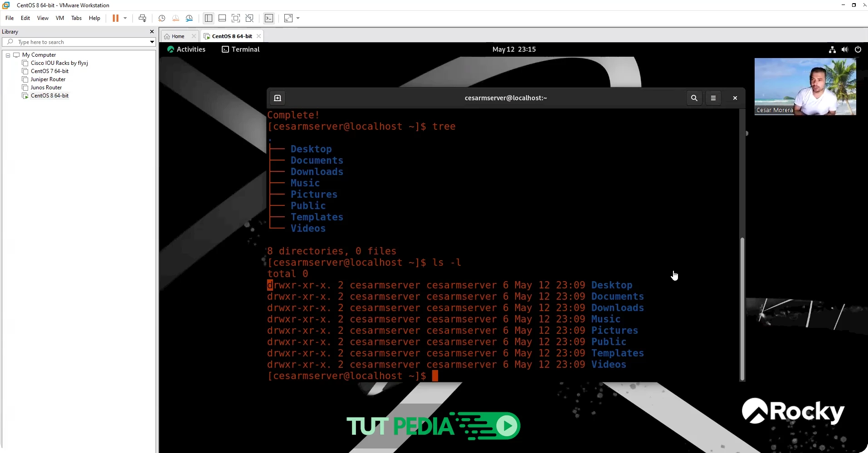Open a new terminal tab
This screenshot has width=868, height=453.
click(278, 98)
